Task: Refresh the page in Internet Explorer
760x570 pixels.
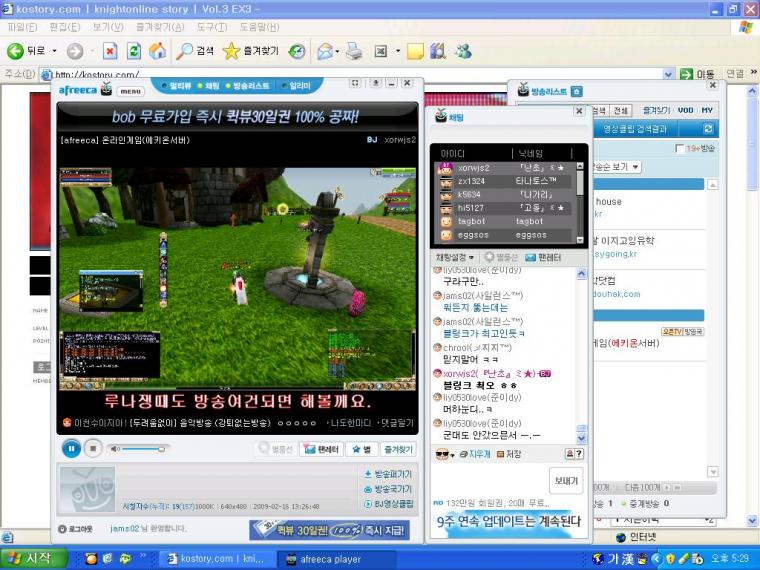Action: 134,51
